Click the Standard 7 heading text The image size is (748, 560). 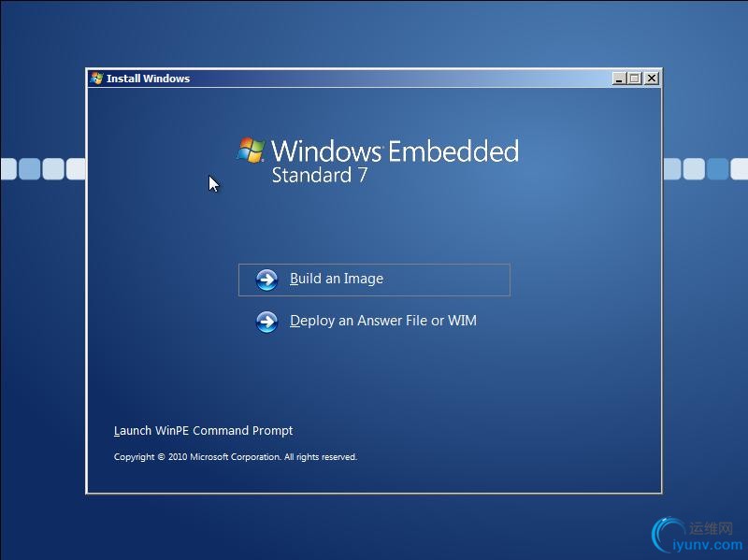click(320, 175)
